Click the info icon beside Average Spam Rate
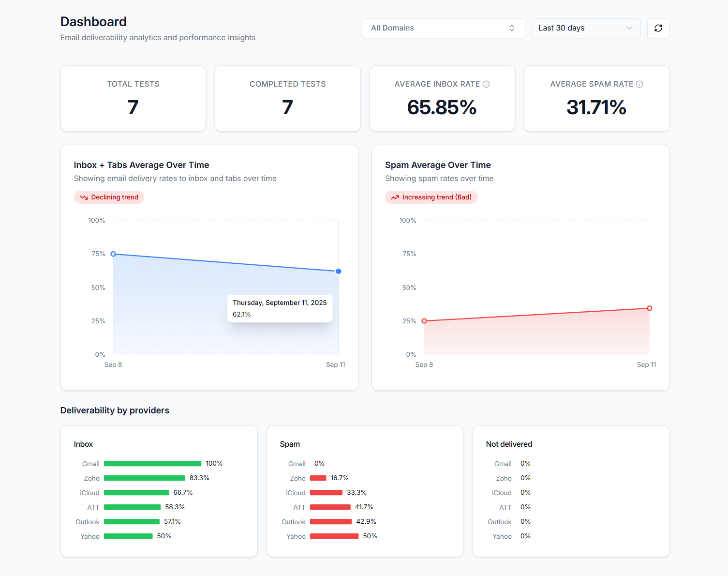 [x=640, y=84]
